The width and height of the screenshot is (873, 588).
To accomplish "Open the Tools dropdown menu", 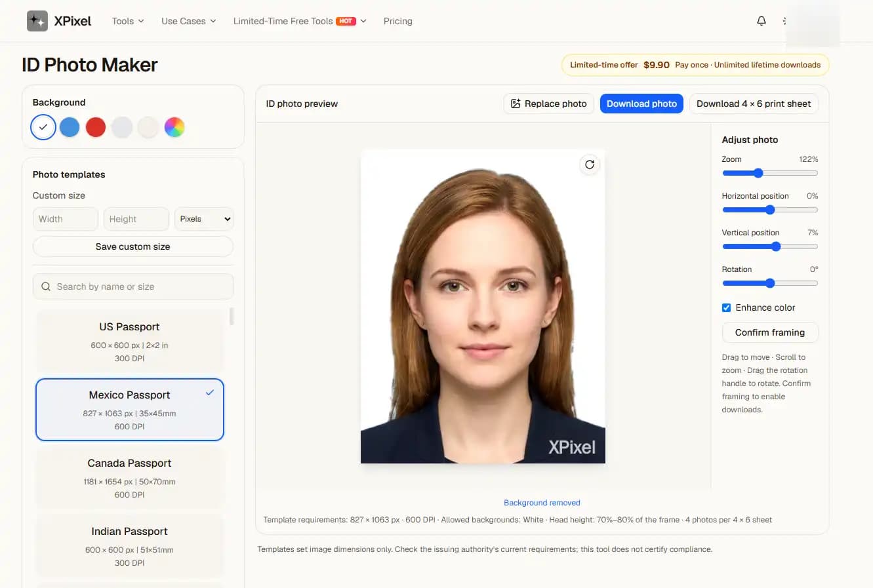I will pos(128,21).
